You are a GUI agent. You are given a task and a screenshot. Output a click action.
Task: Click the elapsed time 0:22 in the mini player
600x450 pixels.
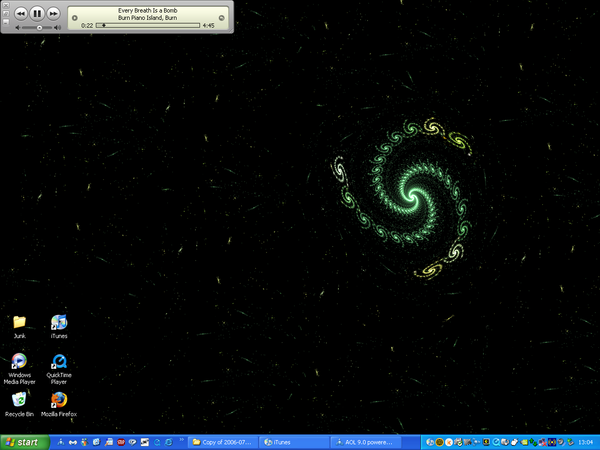click(x=87, y=26)
